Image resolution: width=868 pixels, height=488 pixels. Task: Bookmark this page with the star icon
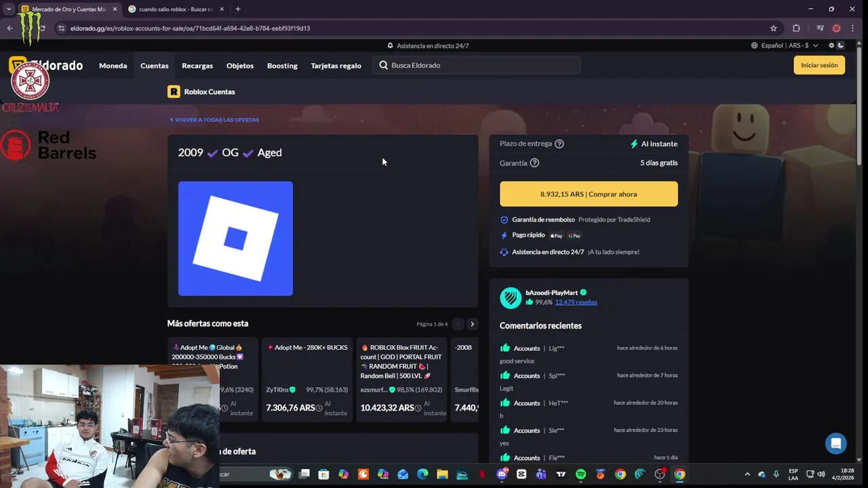tap(773, 28)
